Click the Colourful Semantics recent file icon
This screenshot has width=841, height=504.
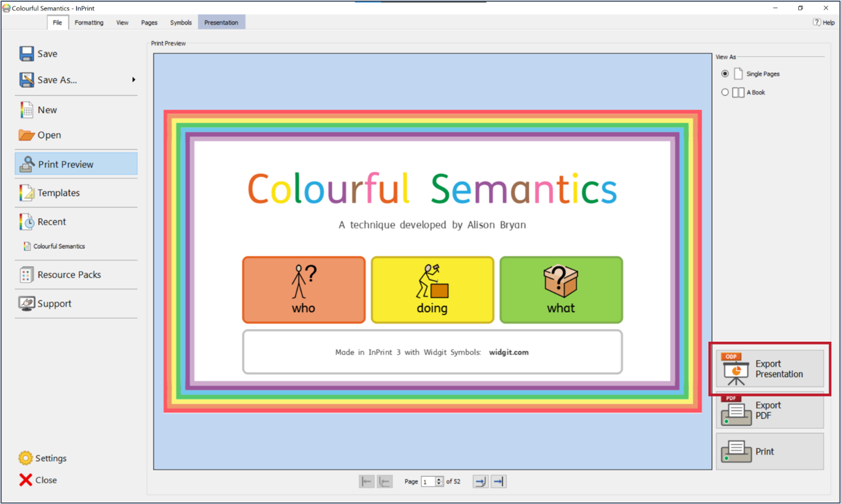tap(27, 246)
